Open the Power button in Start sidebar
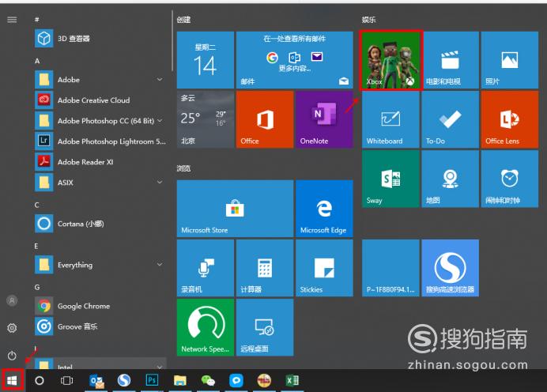The image size is (547, 392). 12,356
